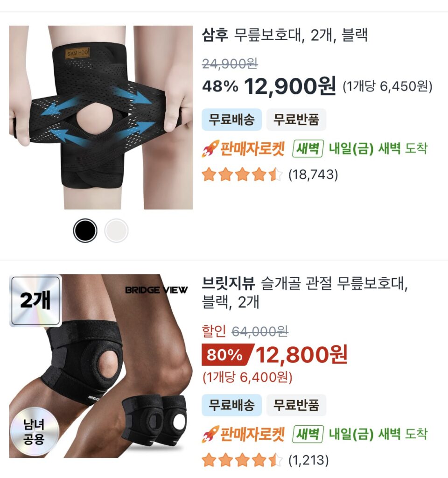Image resolution: width=448 pixels, height=478 pixels.
Task: Click the 판매자로켓 rocket icon on second product
Action: coord(210,434)
